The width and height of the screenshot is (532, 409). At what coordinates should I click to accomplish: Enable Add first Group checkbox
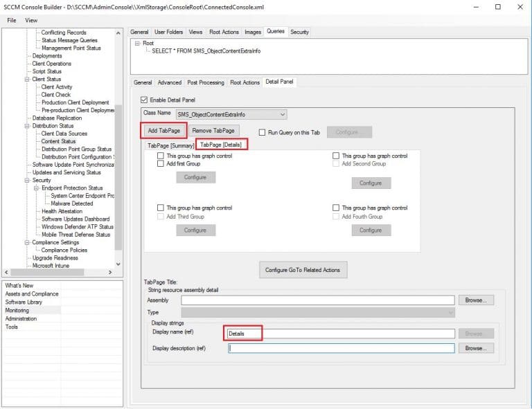pyautogui.click(x=161, y=164)
